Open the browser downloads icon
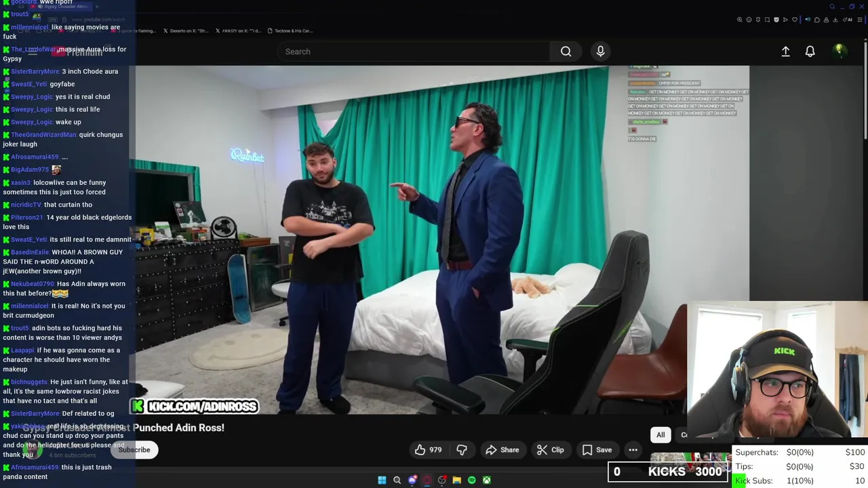Screen dimensions: 868x488 [835, 20]
